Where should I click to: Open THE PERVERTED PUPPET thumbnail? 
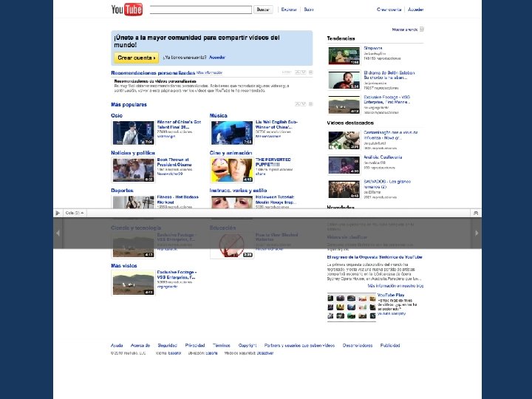232,171
